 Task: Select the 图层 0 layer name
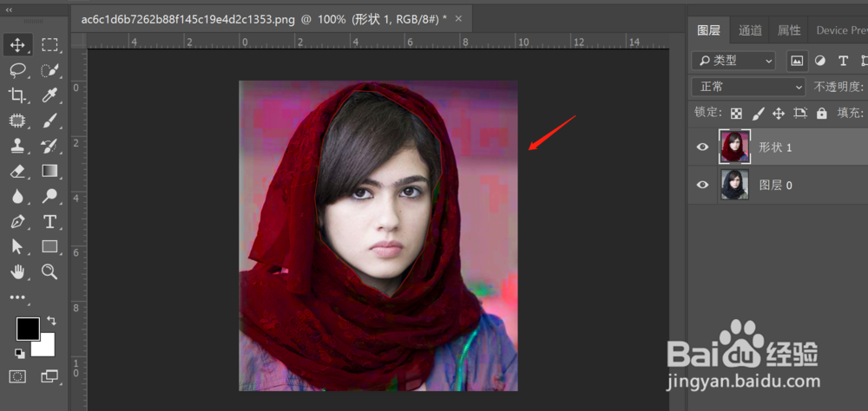click(x=775, y=186)
